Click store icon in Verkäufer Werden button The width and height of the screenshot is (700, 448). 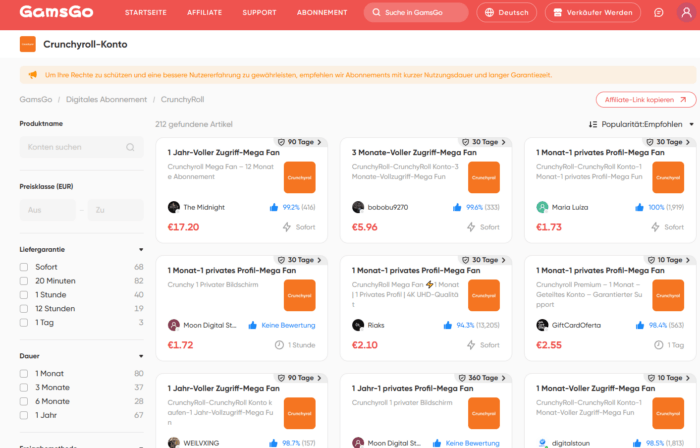(558, 12)
